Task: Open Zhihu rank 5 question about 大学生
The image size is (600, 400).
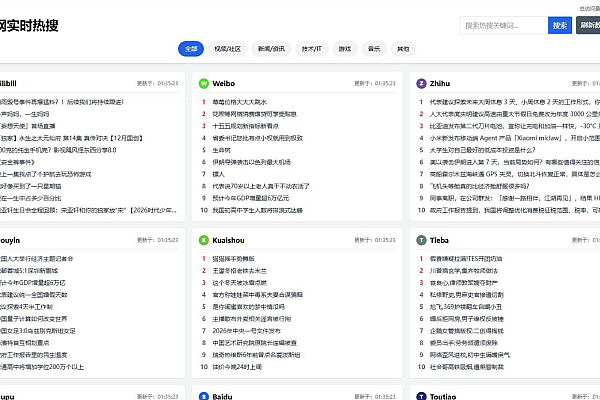Action: (x=483, y=150)
